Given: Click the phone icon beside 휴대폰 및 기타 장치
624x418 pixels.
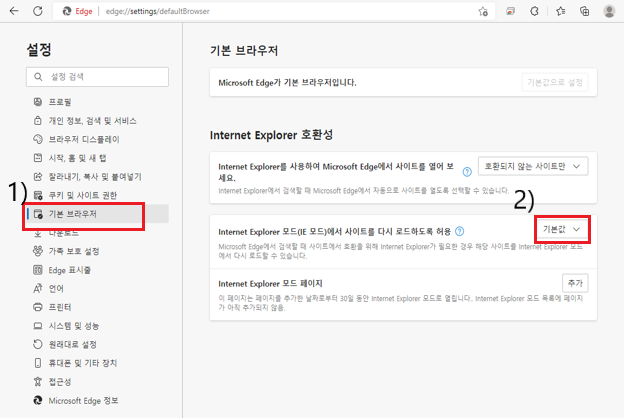Looking at the screenshot, I should coord(38,363).
